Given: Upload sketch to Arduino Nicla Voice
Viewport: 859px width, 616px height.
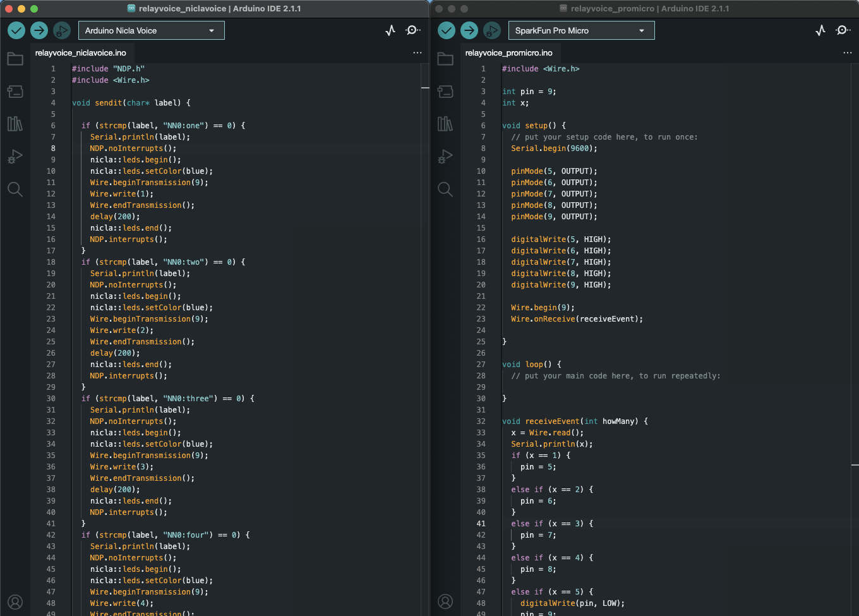Looking at the screenshot, I should pos(39,30).
